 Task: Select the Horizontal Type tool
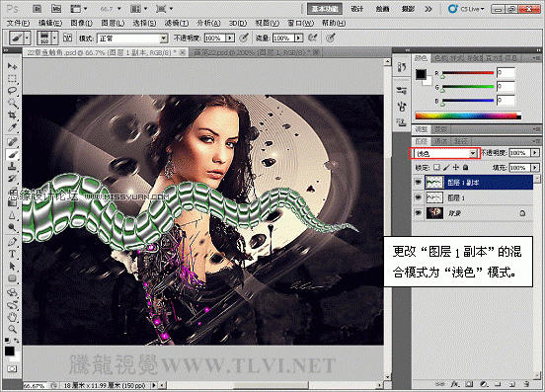pos(12,254)
